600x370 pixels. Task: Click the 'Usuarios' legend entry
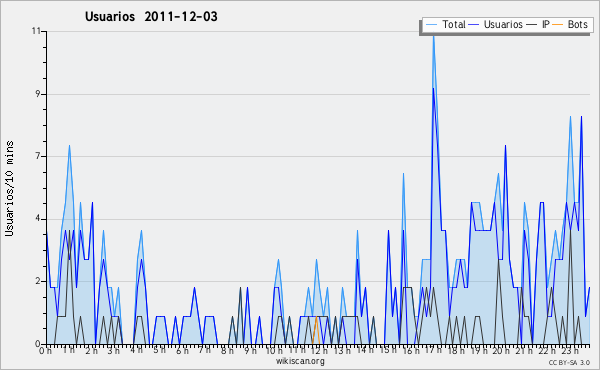[503, 24]
